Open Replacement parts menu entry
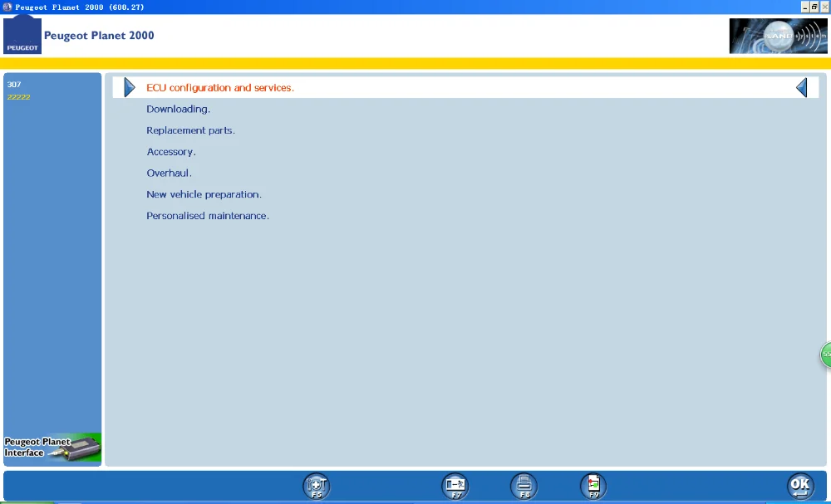The image size is (831, 504). point(191,130)
